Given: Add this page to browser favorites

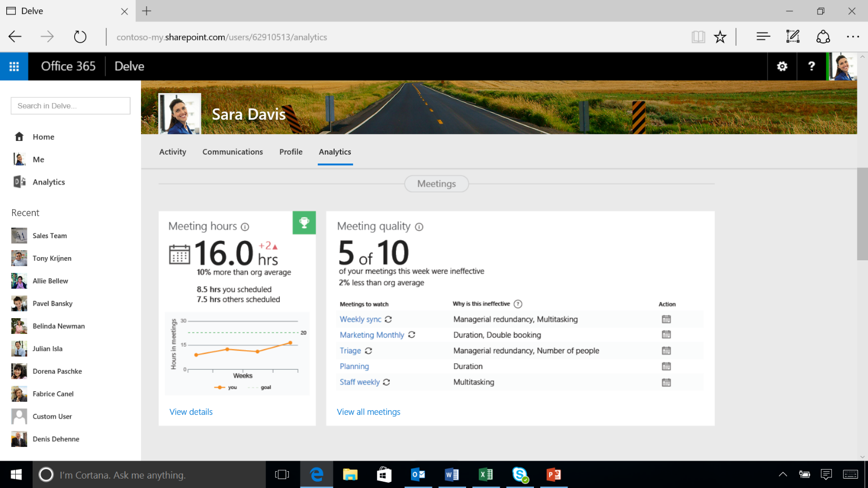Looking at the screenshot, I should click(x=720, y=36).
